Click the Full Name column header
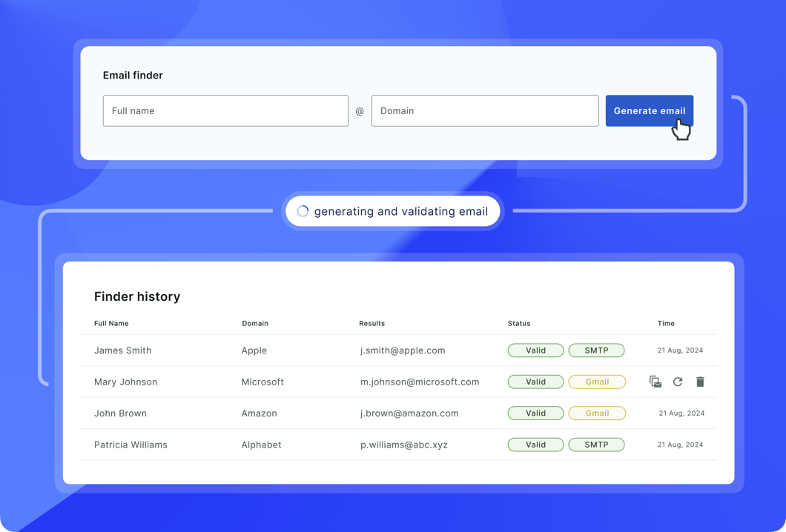Screen dimensions: 786x532 [x=111, y=323]
